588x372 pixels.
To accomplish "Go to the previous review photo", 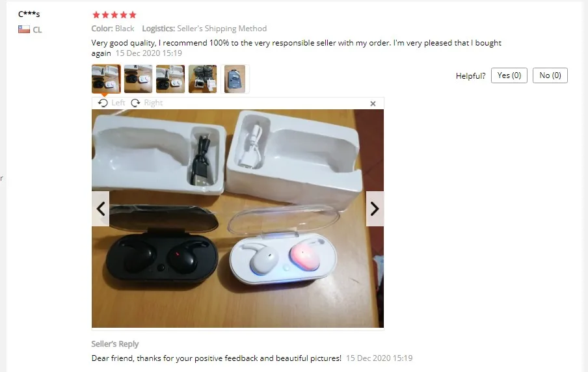I will coord(101,209).
